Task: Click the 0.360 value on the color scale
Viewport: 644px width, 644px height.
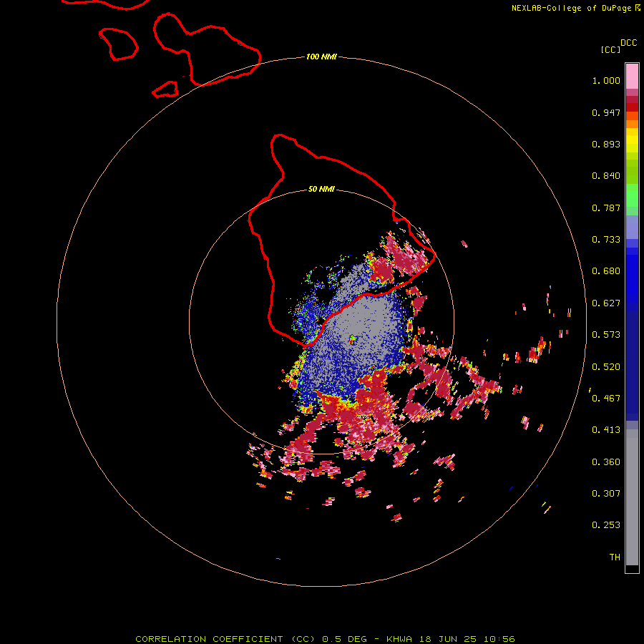Action: (606, 462)
